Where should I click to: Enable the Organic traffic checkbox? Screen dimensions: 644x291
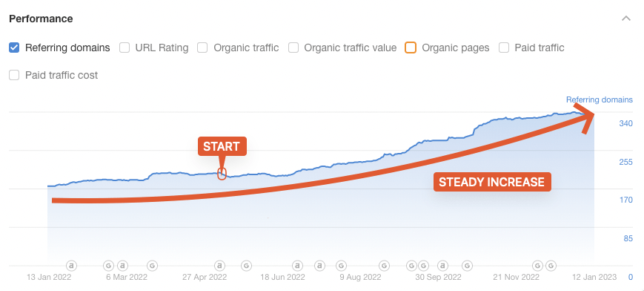[202, 48]
